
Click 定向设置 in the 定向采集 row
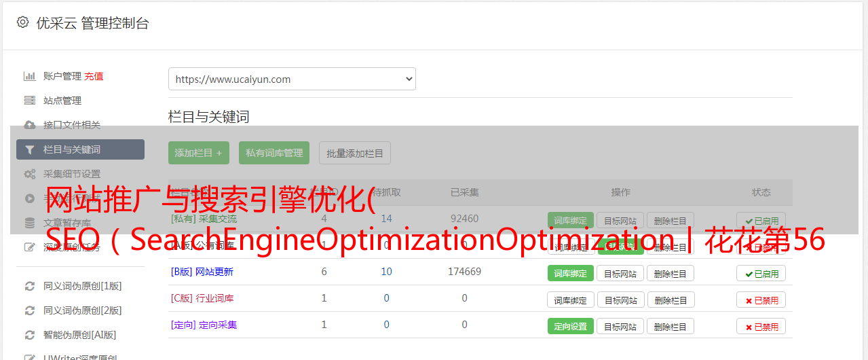coord(571,326)
